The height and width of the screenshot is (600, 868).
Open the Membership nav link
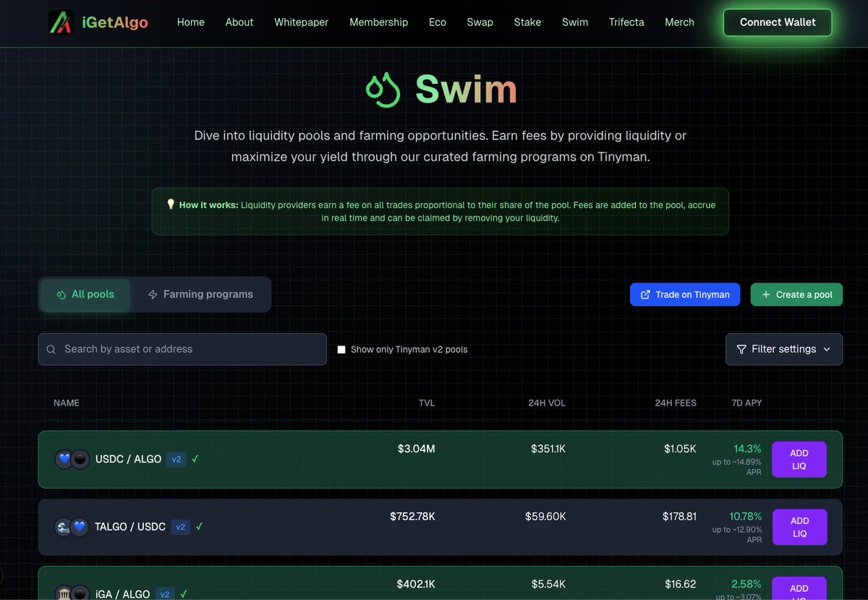378,22
